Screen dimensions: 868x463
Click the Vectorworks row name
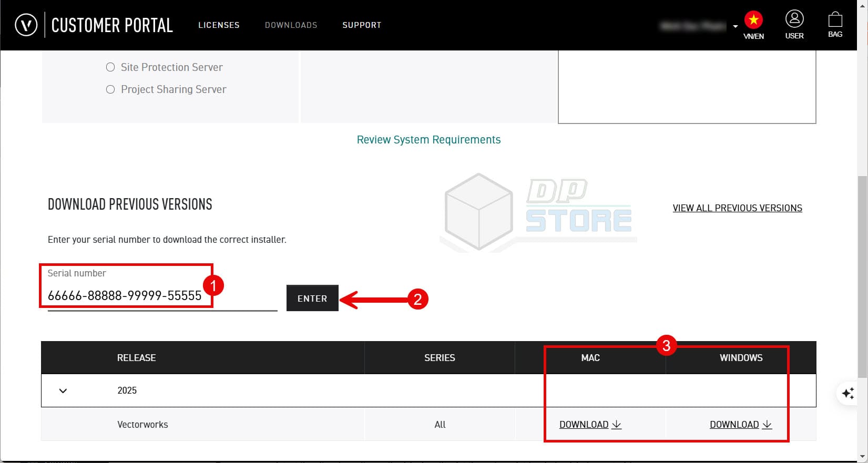pos(142,425)
